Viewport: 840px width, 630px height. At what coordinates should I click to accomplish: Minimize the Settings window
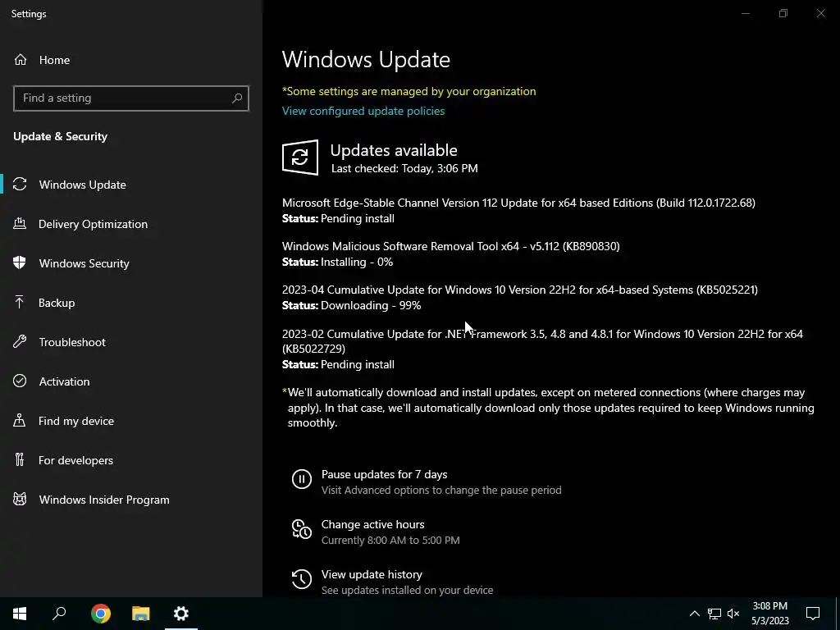coord(745,13)
